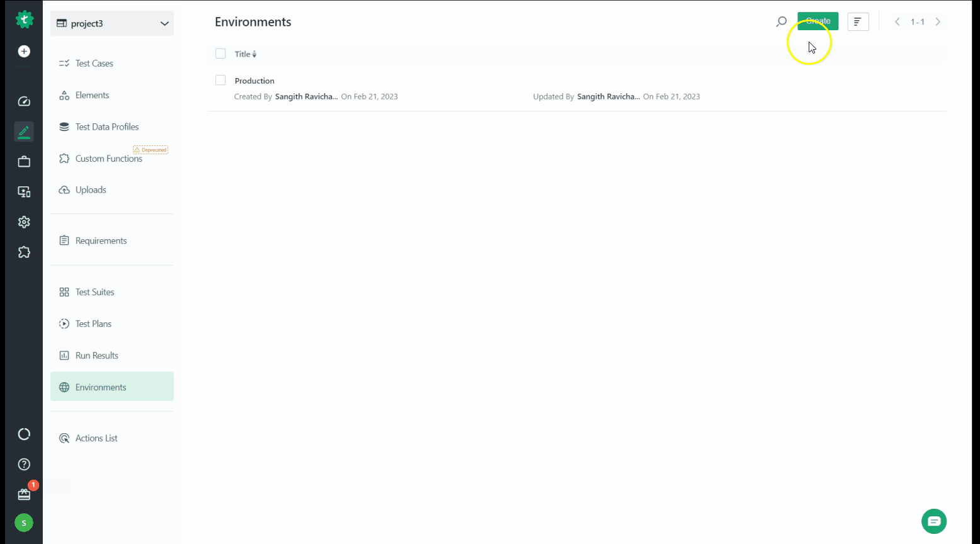
Task: Open the gift box notifications icon
Action: tap(24, 495)
